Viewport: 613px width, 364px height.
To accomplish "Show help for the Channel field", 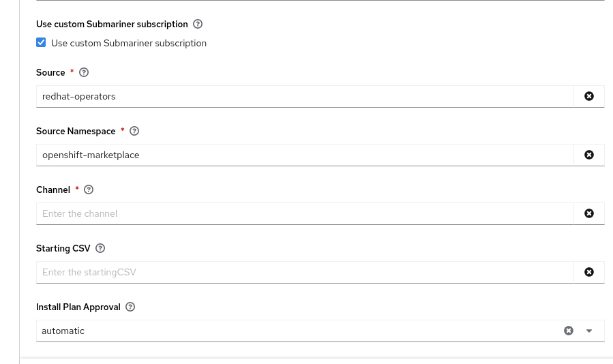I will tap(89, 189).
